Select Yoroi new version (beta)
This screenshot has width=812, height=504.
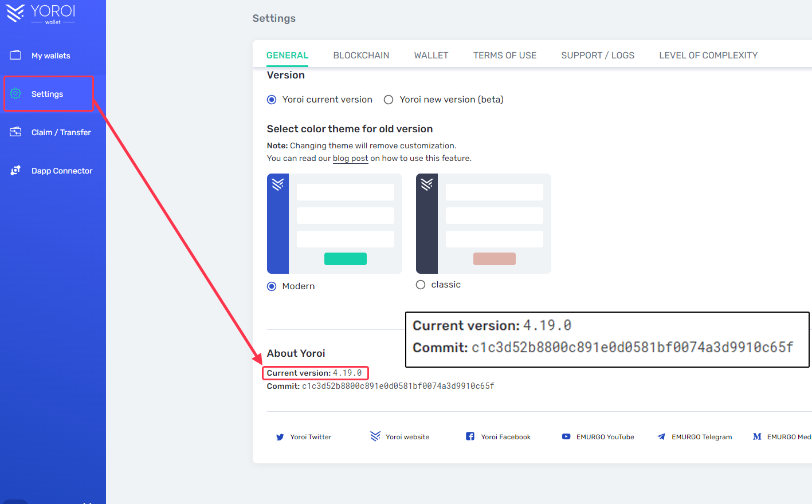tap(389, 99)
